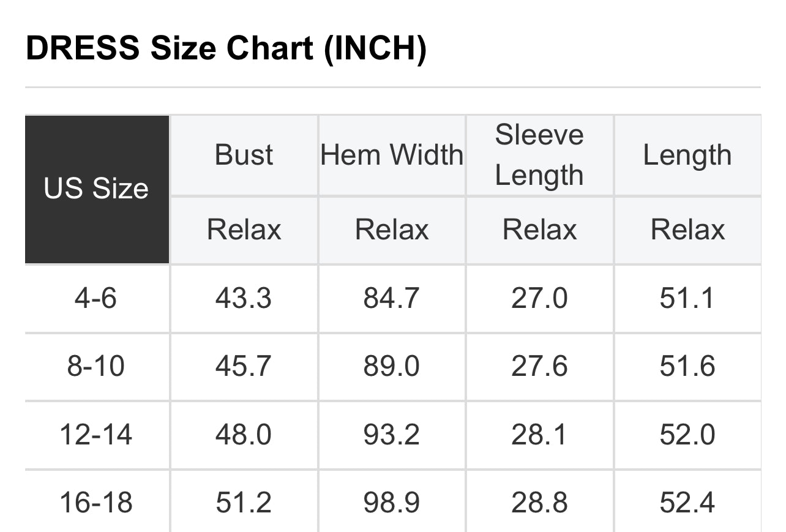
Task: Click the Hem Width column header
Action: click(392, 155)
